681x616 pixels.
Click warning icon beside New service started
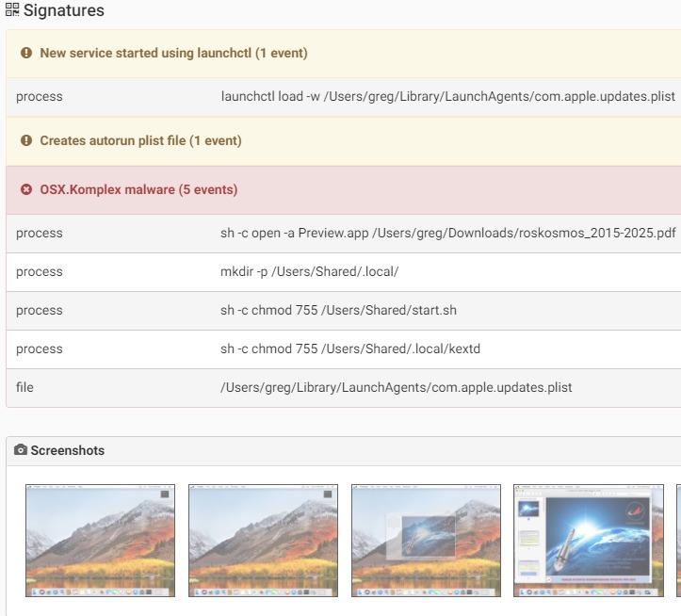coord(26,53)
